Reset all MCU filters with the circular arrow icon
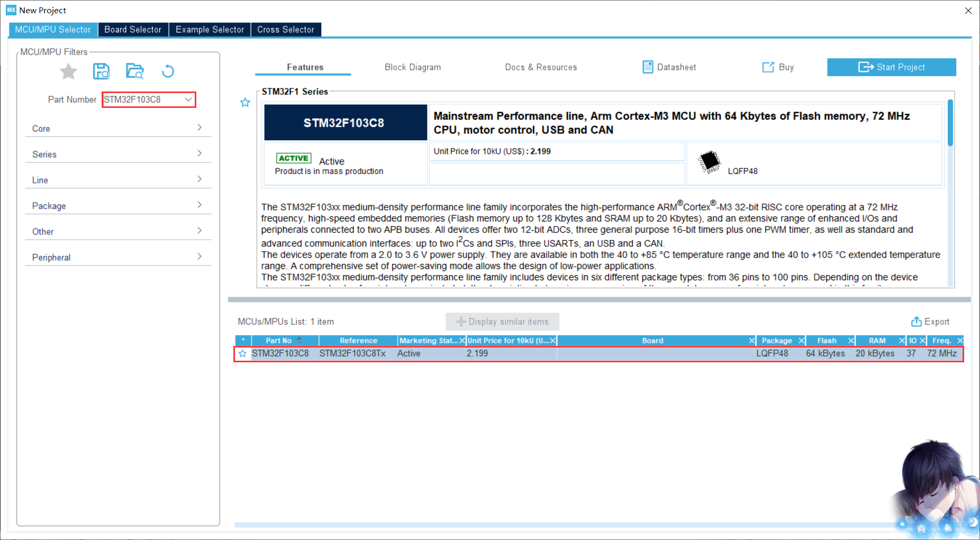 click(168, 71)
